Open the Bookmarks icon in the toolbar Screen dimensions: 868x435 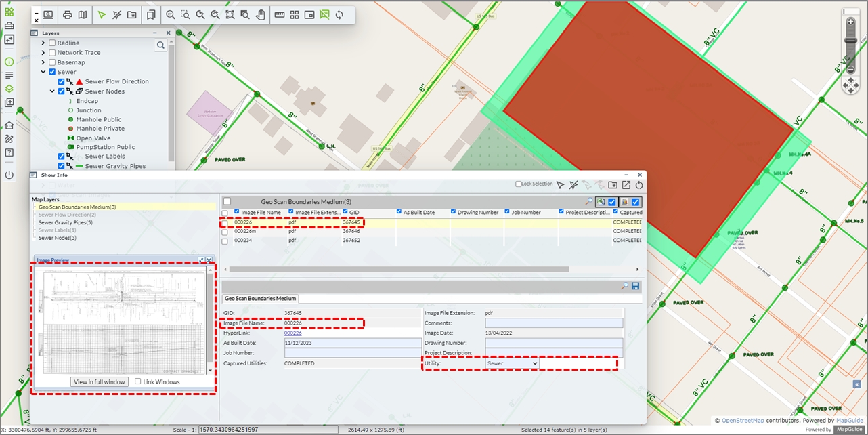coord(150,14)
